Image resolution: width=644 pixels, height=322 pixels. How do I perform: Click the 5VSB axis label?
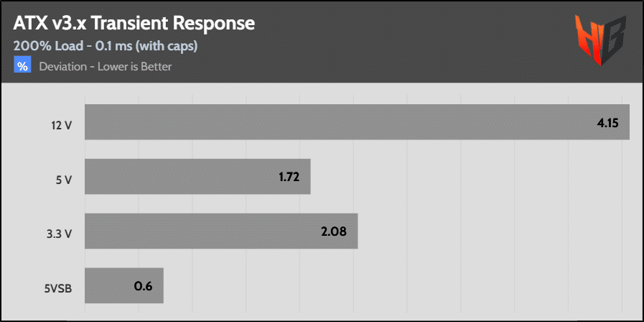(58, 290)
